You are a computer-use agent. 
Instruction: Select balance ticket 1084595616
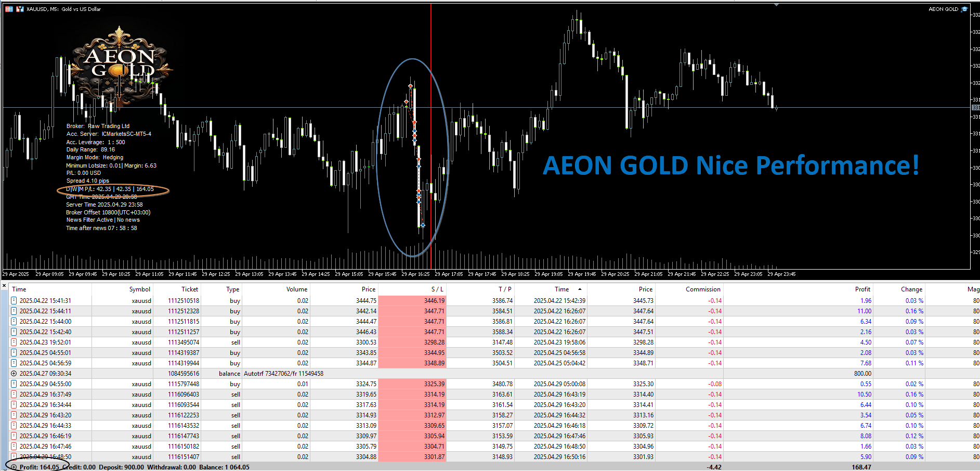183,374
